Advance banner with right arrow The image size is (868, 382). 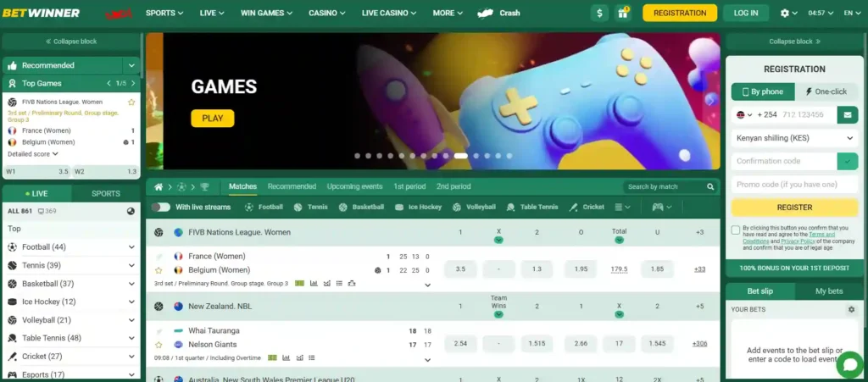coord(711,100)
